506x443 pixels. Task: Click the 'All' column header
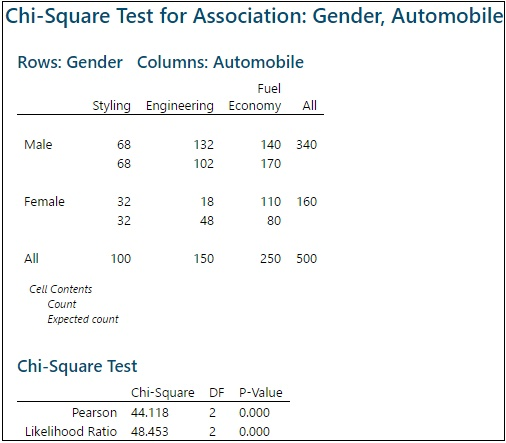point(309,105)
